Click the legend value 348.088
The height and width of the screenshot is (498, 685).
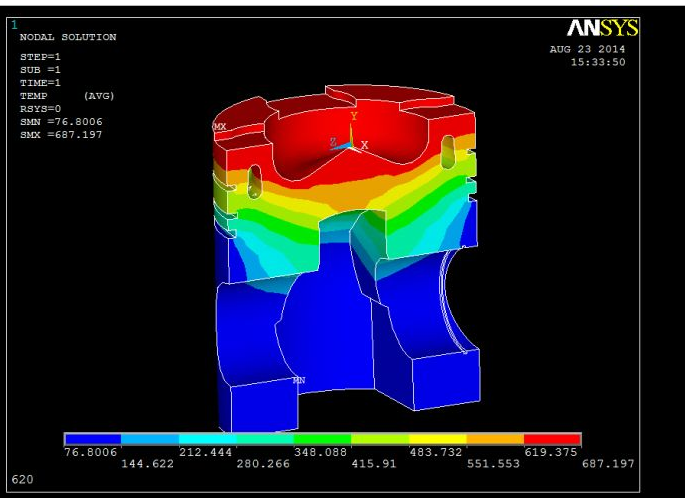point(321,452)
